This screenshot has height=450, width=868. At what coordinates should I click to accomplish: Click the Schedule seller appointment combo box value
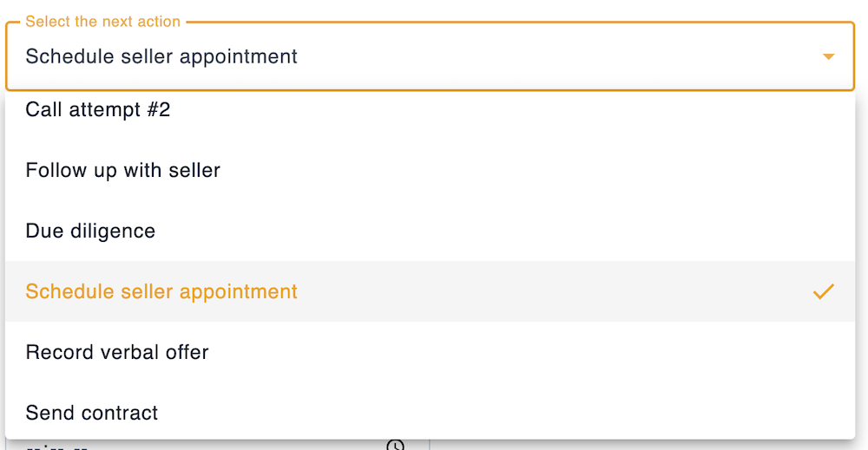tap(161, 57)
